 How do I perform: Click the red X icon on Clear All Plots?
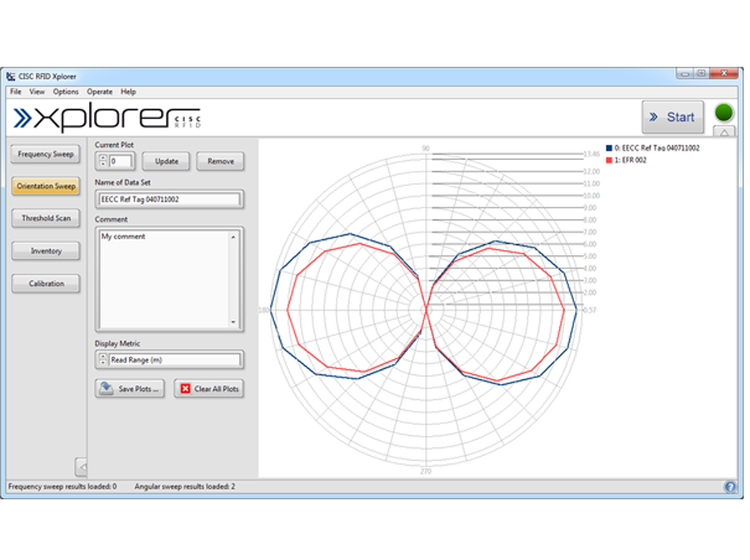pos(185,388)
